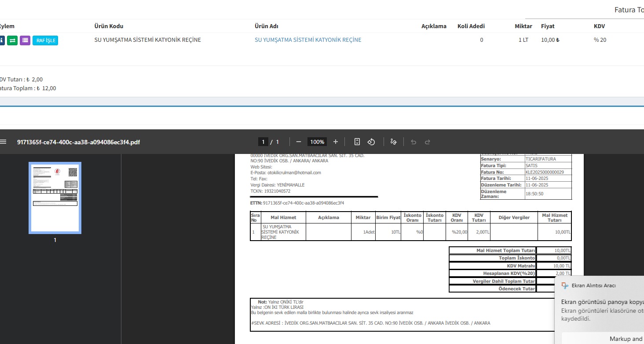Zoom out the PDF with minus icon
The image size is (644, 344).
(x=299, y=142)
